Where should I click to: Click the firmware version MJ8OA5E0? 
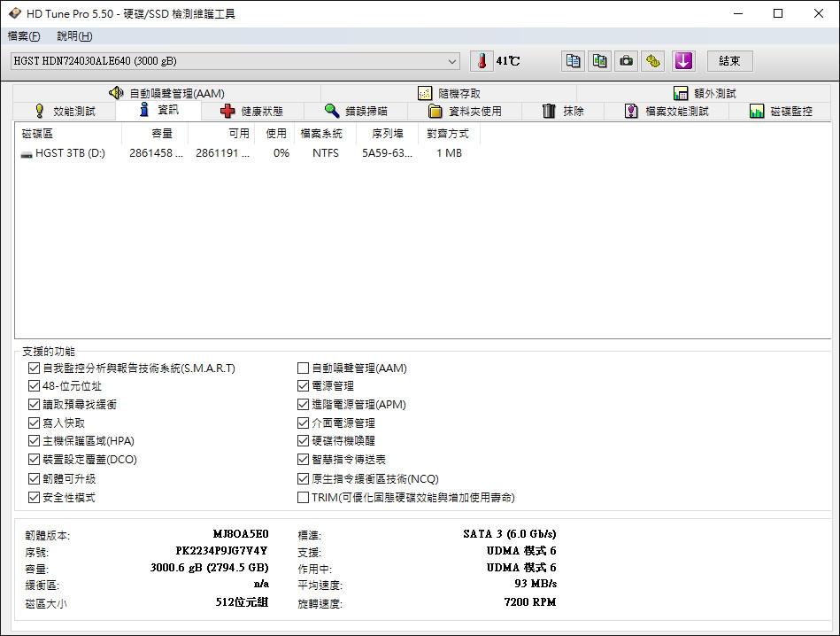click(x=241, y=534)
